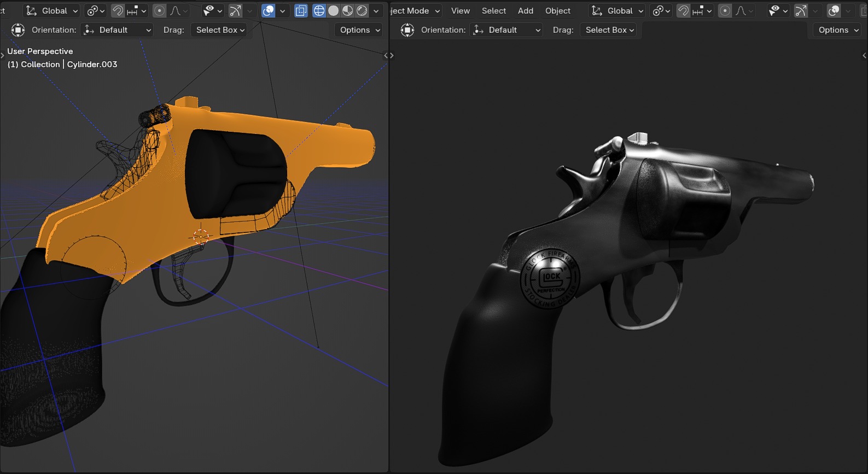Open Object menu in right viewport
The image size is (868, 474).
click(x=558, y=11)
